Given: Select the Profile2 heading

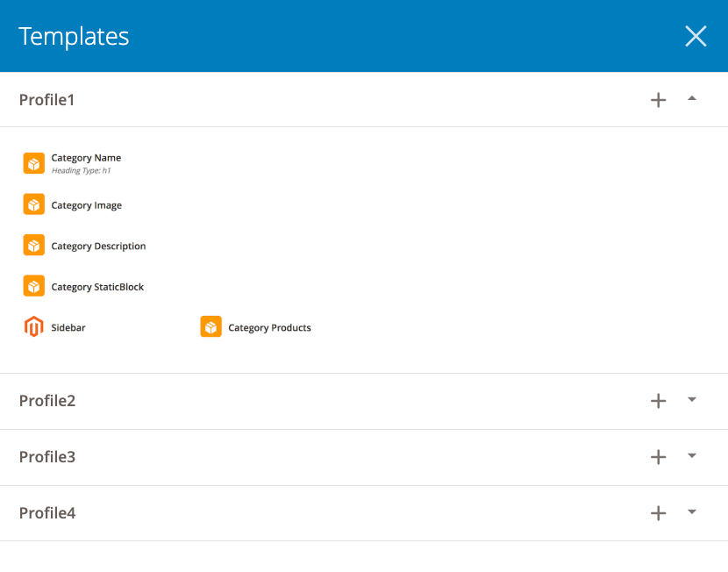Looking at the screenshot, I should click(x=47, y=401).
